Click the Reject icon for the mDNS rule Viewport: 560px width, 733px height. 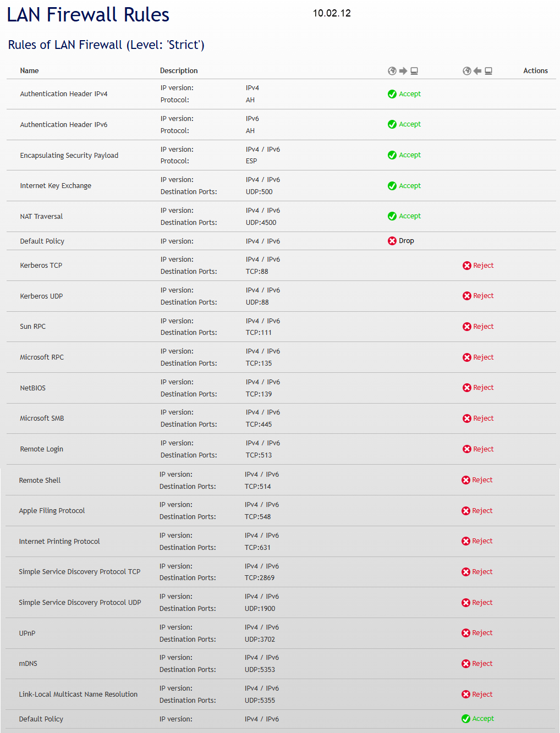[x=466, y=664]
